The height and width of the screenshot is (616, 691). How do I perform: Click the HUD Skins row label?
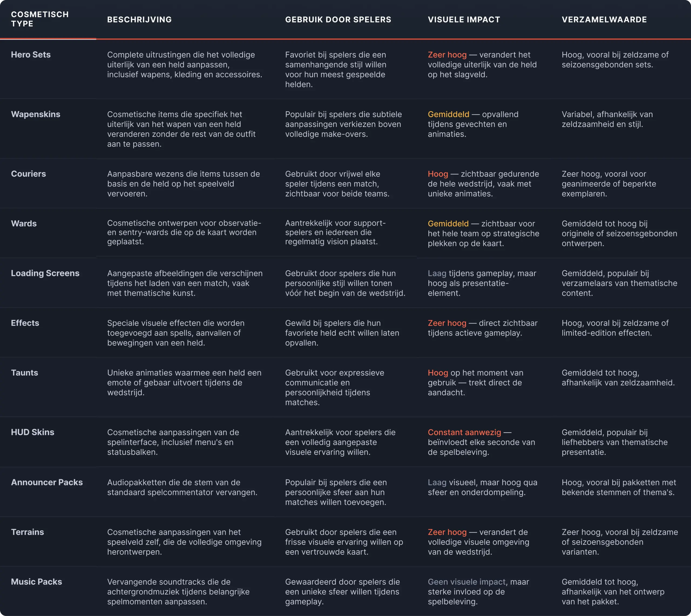click(x=32, y=432)
